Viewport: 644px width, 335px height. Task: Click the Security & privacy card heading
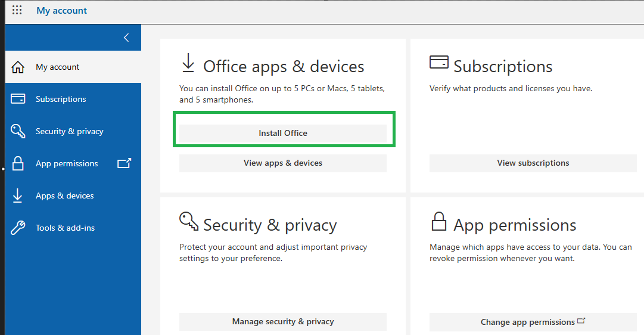[x=270, y=225]
